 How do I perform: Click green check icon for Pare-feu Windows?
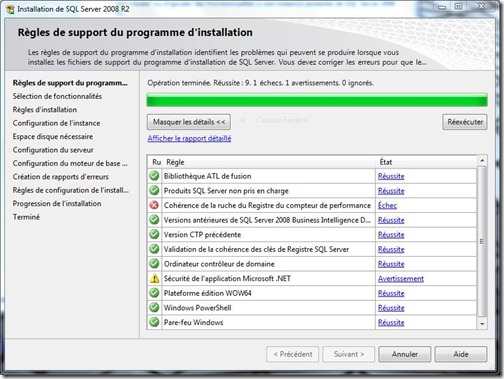point(154,322)
